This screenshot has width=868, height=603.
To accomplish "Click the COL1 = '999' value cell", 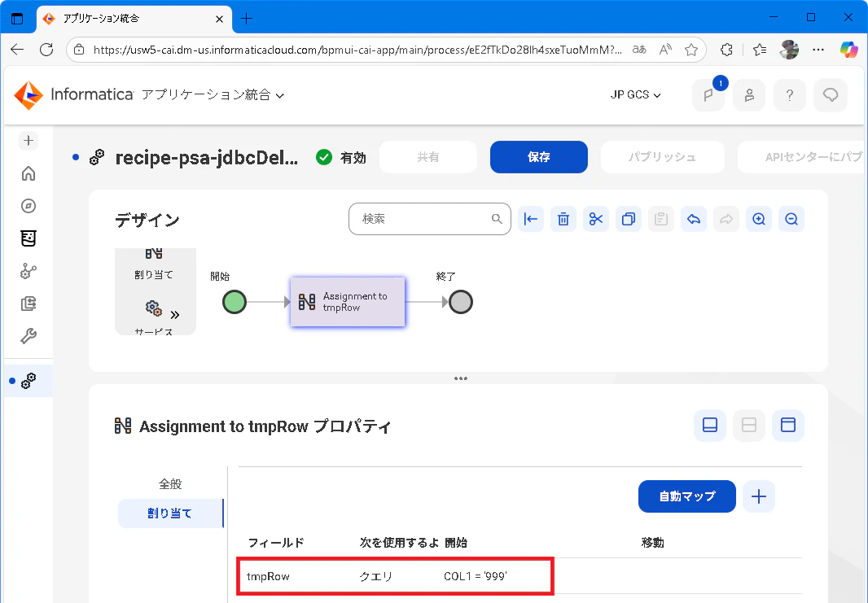I will (476, 576).
